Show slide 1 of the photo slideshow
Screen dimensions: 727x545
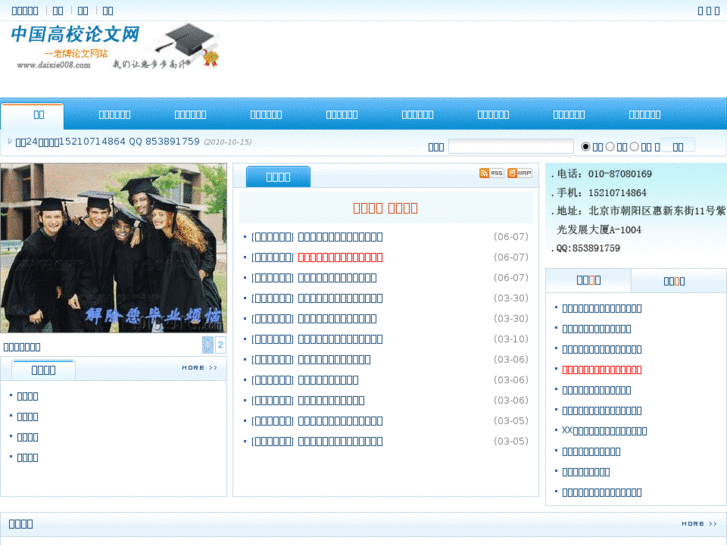click(x=208, y=345)
